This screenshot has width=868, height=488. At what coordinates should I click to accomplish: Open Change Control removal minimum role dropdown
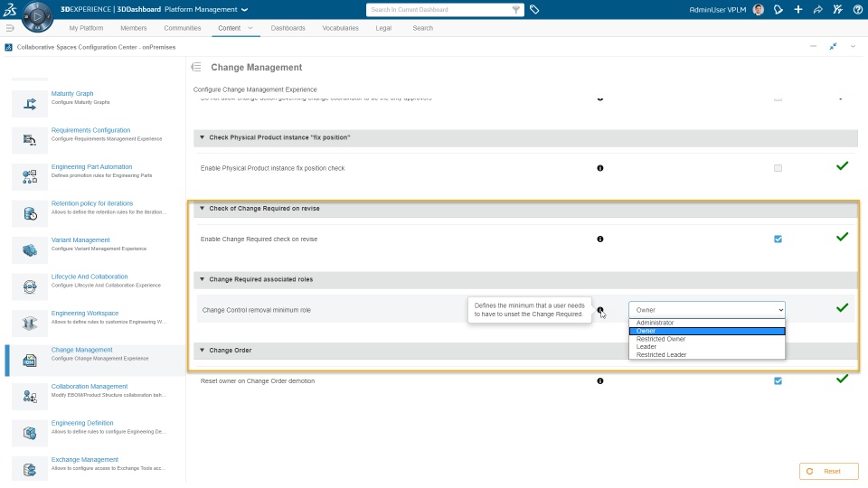[707, 310]
